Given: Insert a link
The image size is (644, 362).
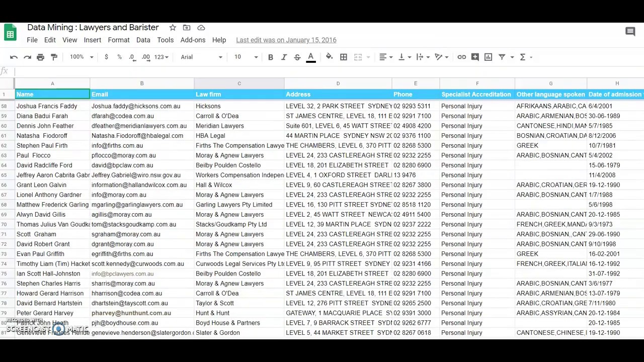Looking at the screenshot, I should (461, 57).
